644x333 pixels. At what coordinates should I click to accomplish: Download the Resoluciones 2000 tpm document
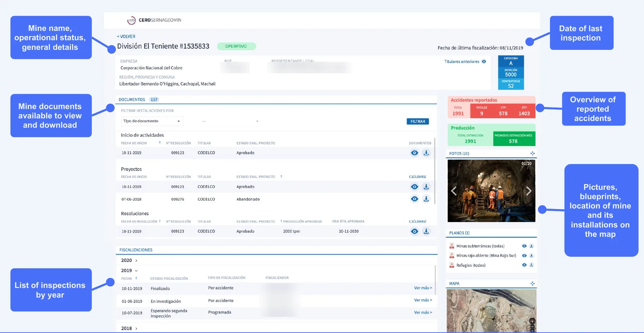click(x=426, y=231)
